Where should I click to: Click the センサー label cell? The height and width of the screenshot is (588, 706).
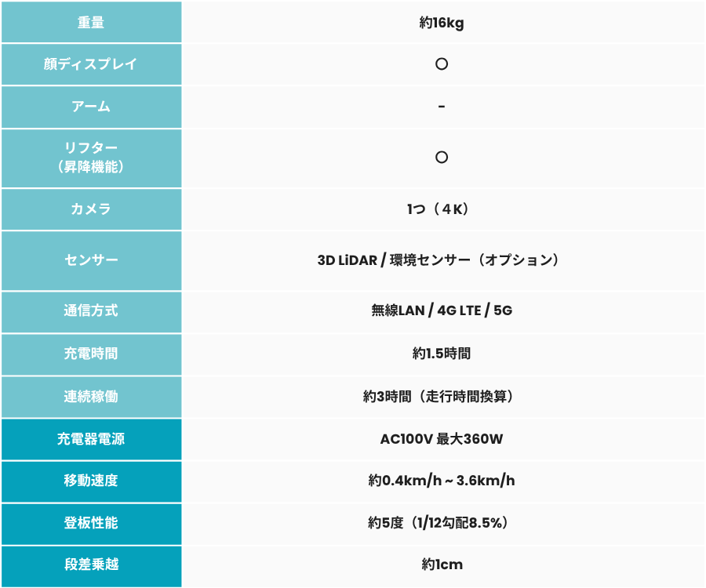pos(91,260)
